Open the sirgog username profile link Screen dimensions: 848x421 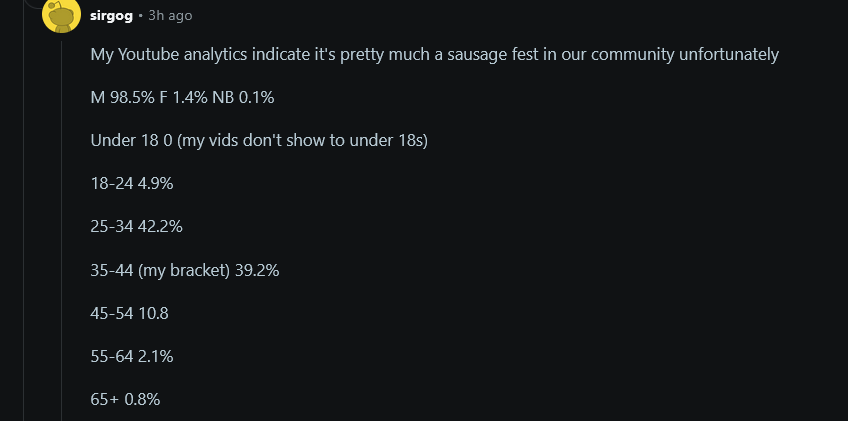click(110, 16)
